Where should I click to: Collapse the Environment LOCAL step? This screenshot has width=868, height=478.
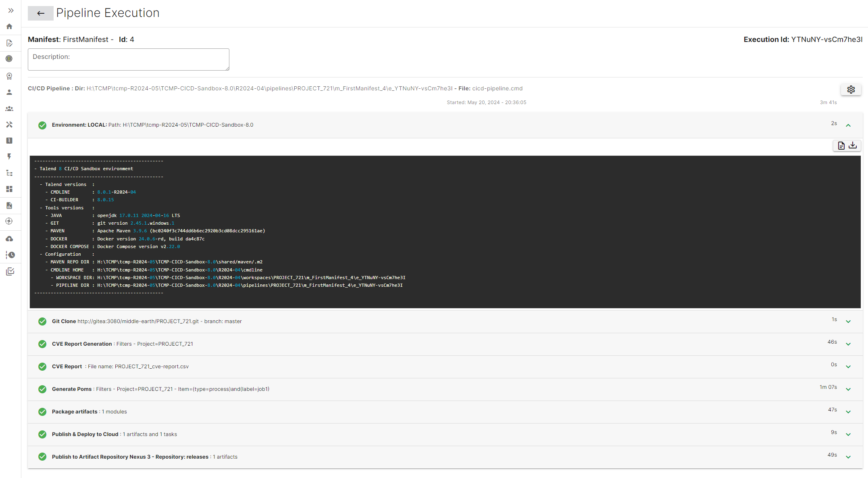848,125
